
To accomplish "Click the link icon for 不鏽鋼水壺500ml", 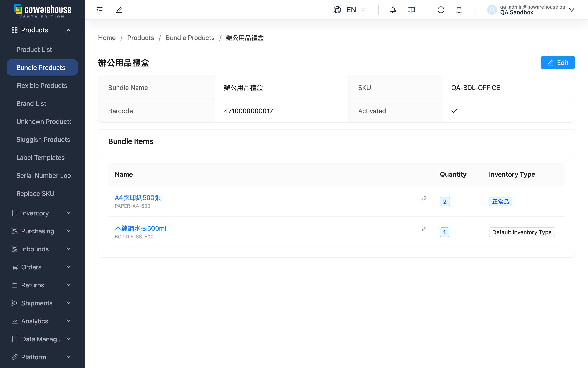I will point(424,229).
